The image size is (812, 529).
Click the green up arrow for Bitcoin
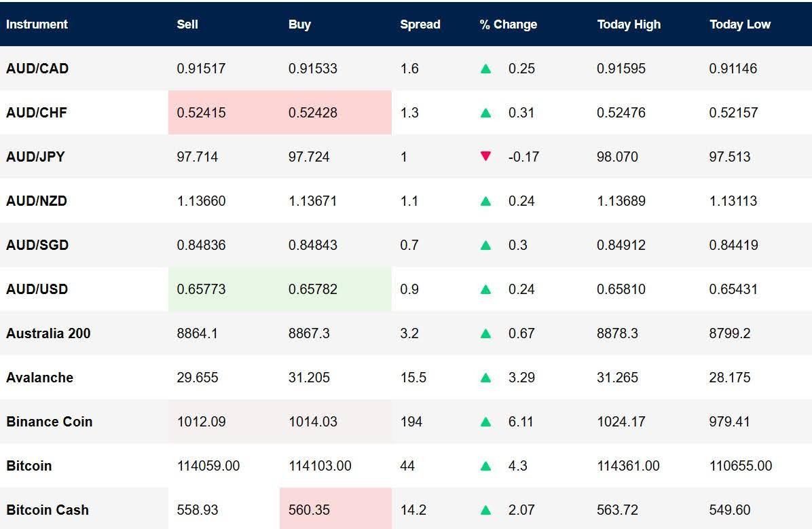(485, 466)
